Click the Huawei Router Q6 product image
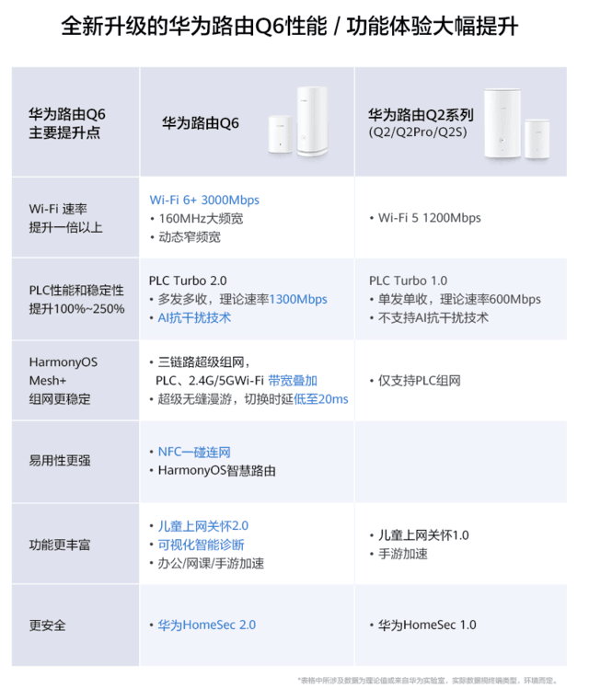 click(299, 121)
